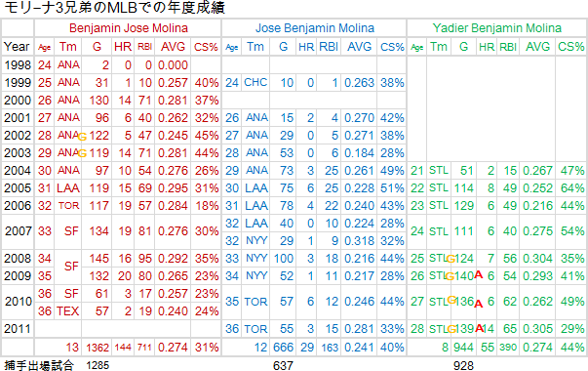Select the 2003 year row label
This screenshot has height=371, width=588.
tap(18, 153)
